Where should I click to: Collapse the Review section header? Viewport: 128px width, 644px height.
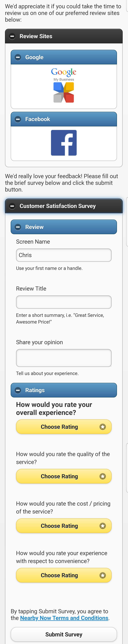(64, 227)
